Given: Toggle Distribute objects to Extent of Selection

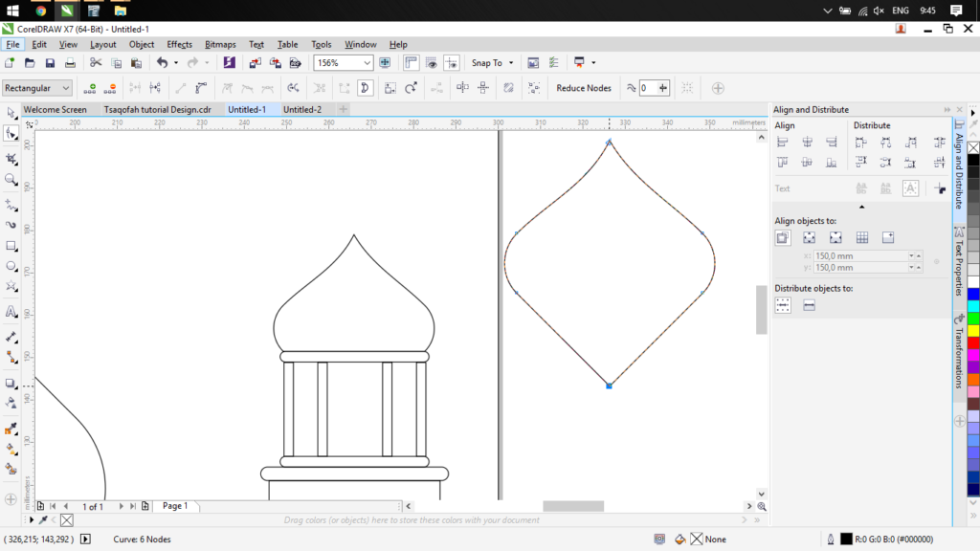Looking at the screenshot, I should point(783,305).
